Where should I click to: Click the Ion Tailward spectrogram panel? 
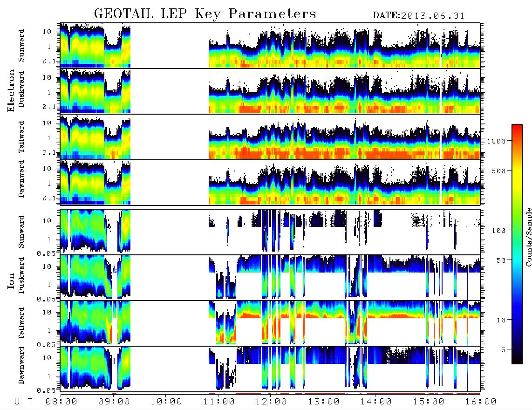270,323
